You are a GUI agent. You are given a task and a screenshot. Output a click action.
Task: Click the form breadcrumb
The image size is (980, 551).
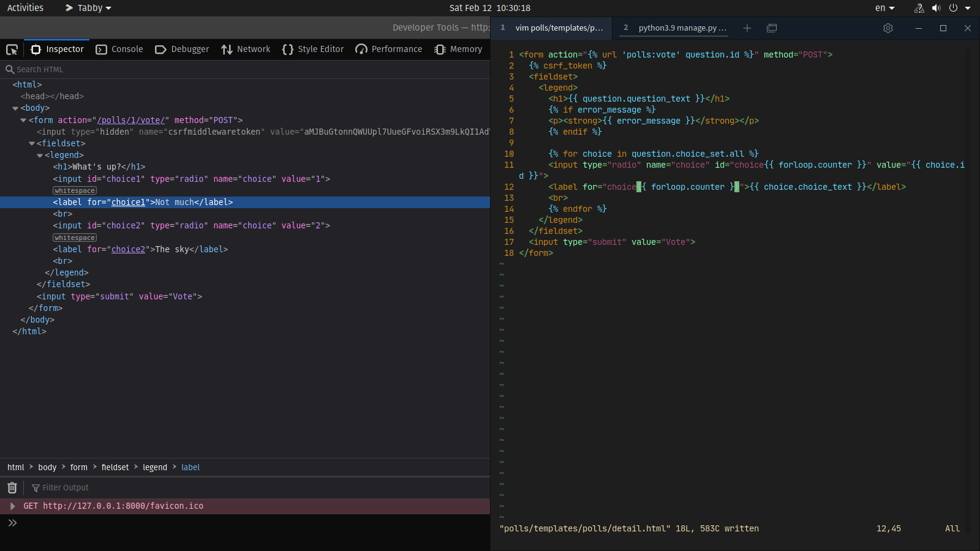79,467
